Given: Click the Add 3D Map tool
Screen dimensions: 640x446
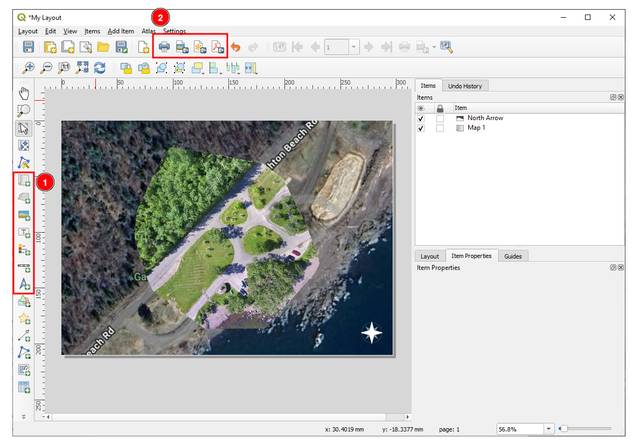Looking at the screenshot, I should [x=24, y=198].
